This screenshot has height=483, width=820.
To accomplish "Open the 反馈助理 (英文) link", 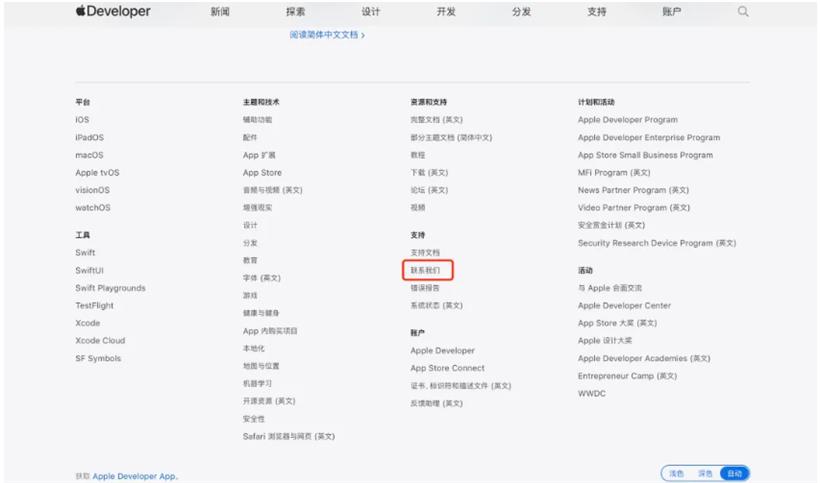I will 437,404.
